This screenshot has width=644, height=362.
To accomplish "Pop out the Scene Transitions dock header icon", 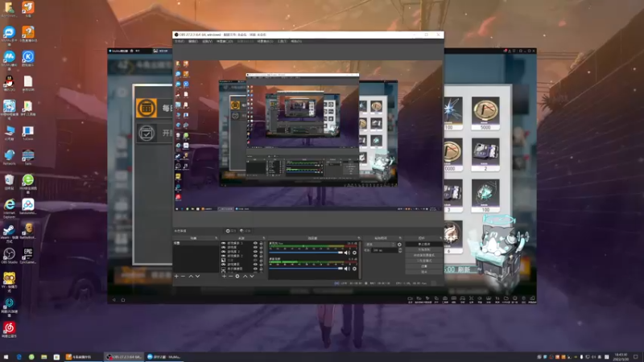I will [x=400, y=238].
